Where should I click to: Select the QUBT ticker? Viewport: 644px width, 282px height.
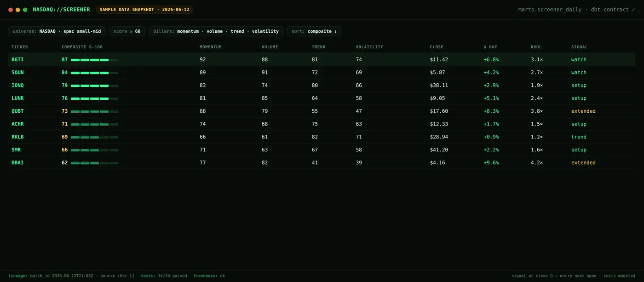pos(17,111)
